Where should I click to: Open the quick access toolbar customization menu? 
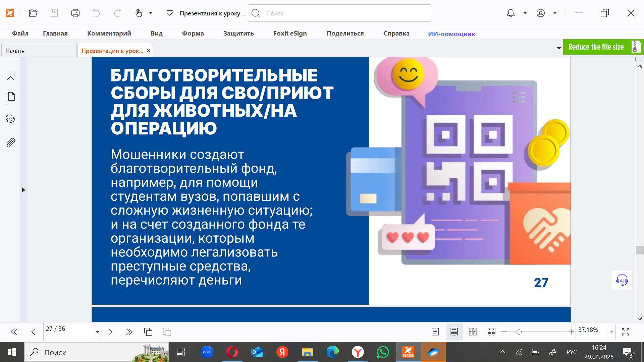click(170, 13)
